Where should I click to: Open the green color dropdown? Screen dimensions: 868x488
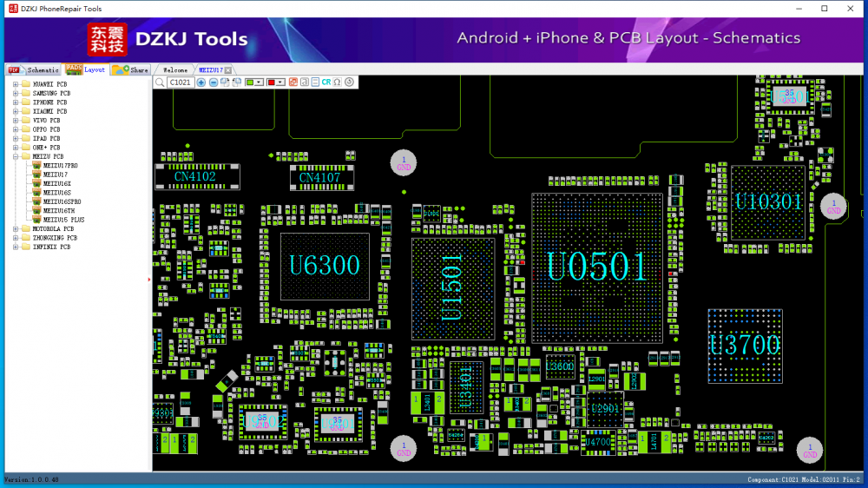pyautogui.click(x=260, y=82)
